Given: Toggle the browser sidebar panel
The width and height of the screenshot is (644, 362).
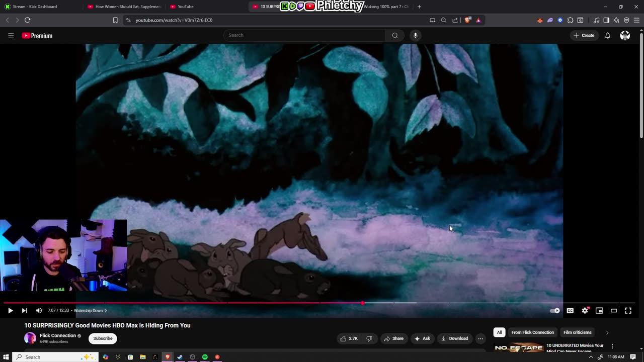Looking at the screenshot, I should click(x=606, y=20).
